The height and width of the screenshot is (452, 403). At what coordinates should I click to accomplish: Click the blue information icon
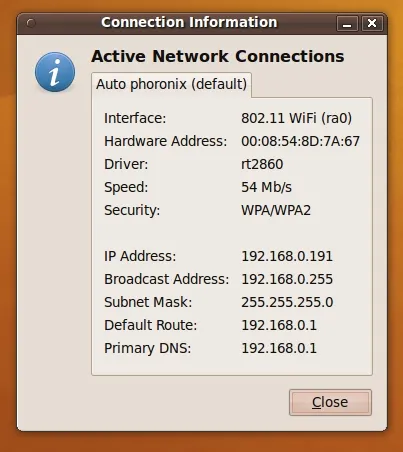pos(55,72)
